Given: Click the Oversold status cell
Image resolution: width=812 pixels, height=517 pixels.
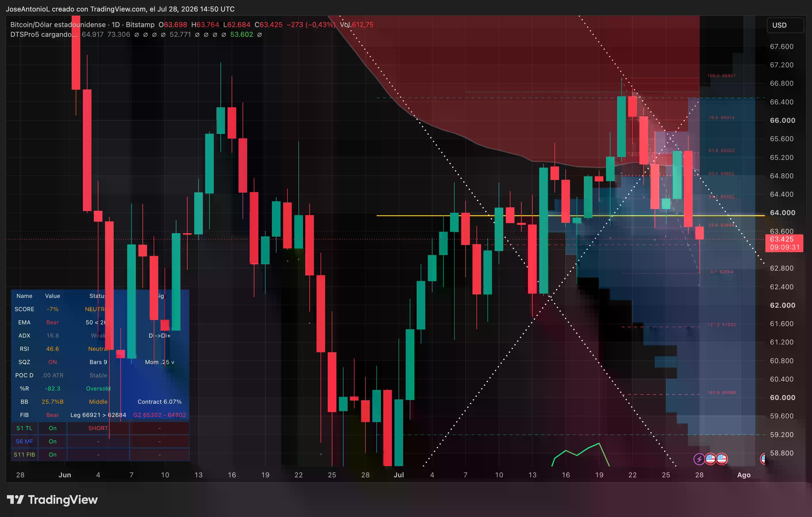Looking at the screenshot, I should click(x=98, y=388).
